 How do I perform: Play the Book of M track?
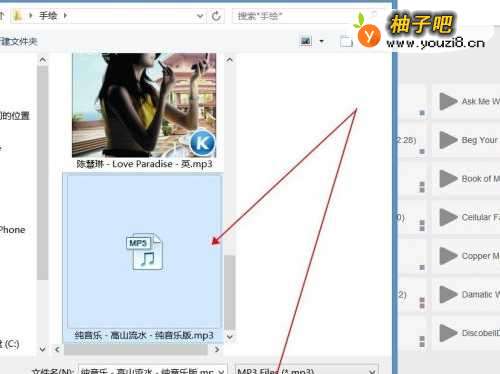pyautogui.click(x=448, y=179)
